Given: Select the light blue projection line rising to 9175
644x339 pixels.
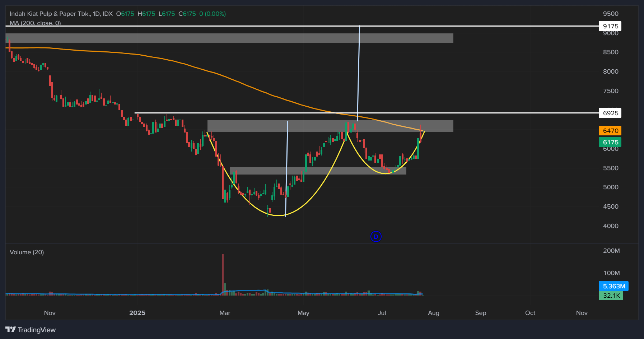Looking at the screenshot, I should click(x=358, y=73).
